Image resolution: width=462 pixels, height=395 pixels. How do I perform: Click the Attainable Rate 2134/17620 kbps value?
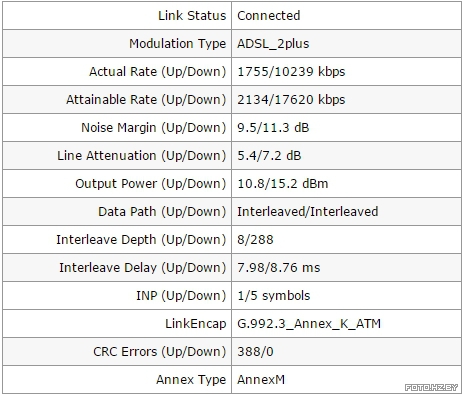click(x=291, y=100)
